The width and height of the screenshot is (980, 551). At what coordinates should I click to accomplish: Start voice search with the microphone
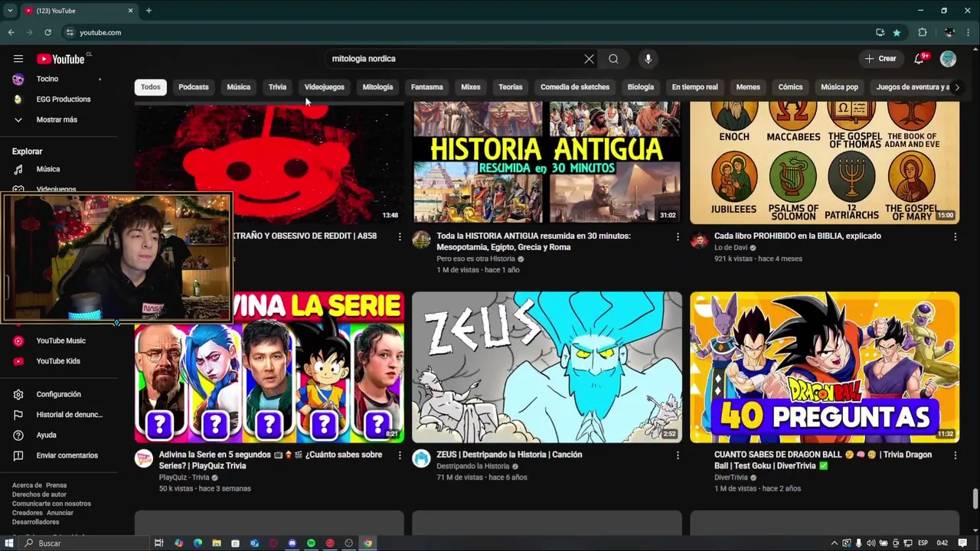click(648, 59)
